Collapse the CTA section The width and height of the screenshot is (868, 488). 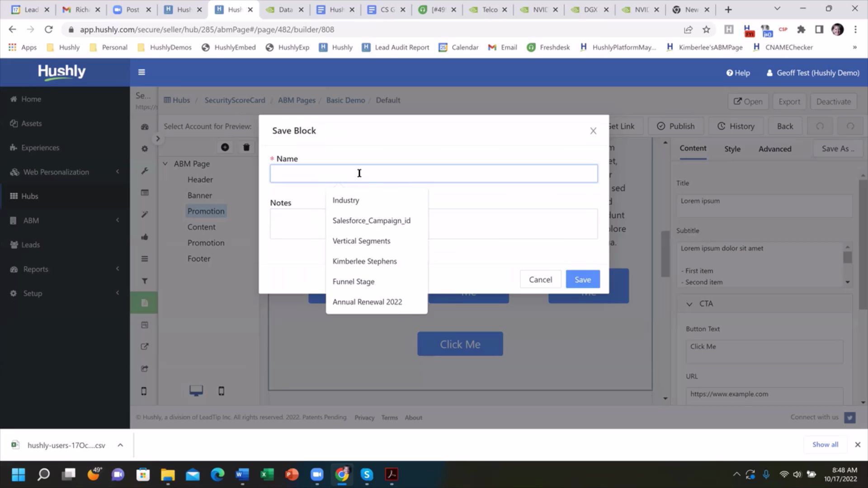(689, 304)
